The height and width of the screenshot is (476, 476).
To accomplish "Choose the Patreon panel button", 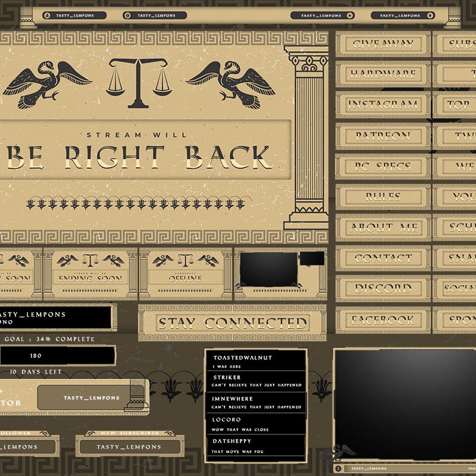I will [383, 136].
